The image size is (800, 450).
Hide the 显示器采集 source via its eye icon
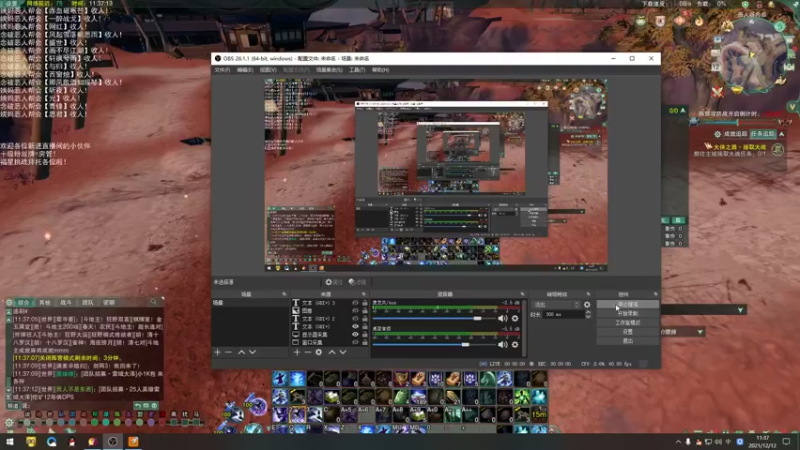pyautogui.click(x=355, y=335)
